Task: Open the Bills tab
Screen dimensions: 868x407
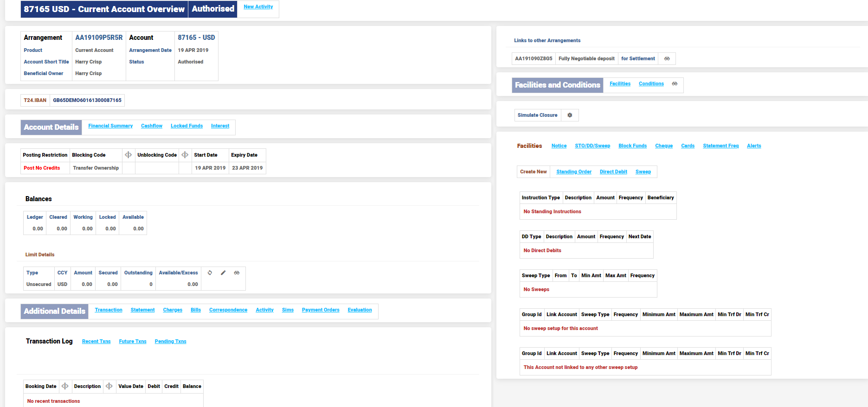Action: pyautogui.click(x=196, y=310)
